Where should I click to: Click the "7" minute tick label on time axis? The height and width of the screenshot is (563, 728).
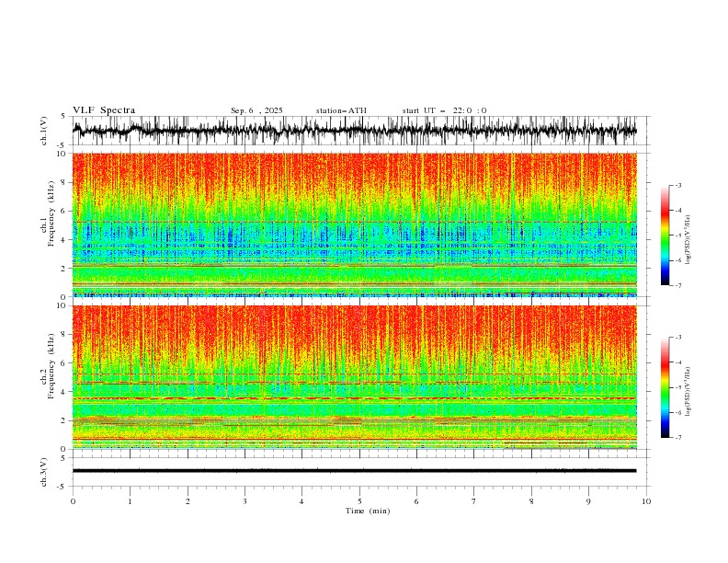(x=474, y=501)
